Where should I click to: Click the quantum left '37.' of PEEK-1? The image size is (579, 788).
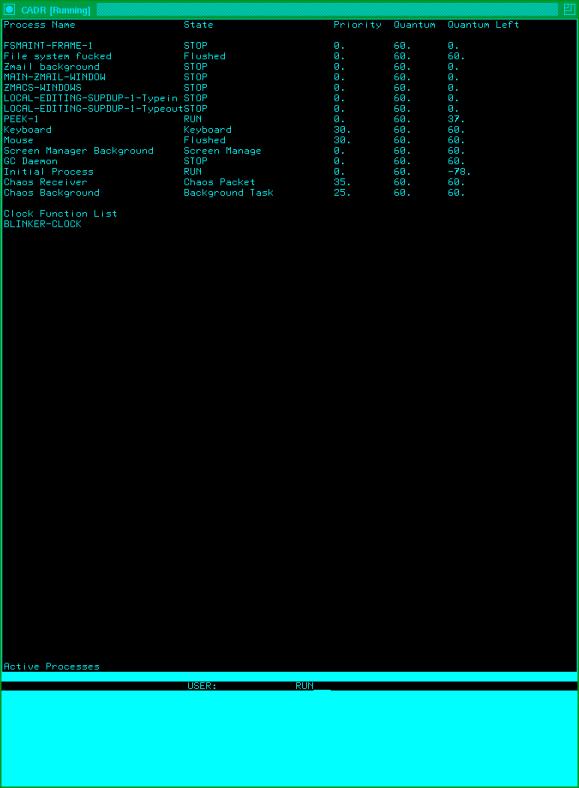pos(456,119)
